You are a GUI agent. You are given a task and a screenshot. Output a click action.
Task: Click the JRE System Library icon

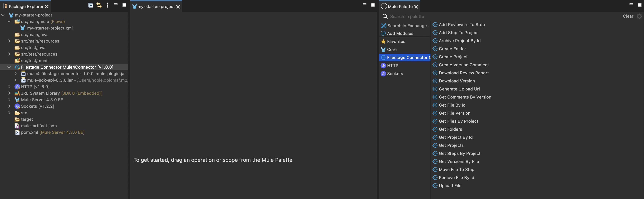pyautogui.click(x=17, y=93)
